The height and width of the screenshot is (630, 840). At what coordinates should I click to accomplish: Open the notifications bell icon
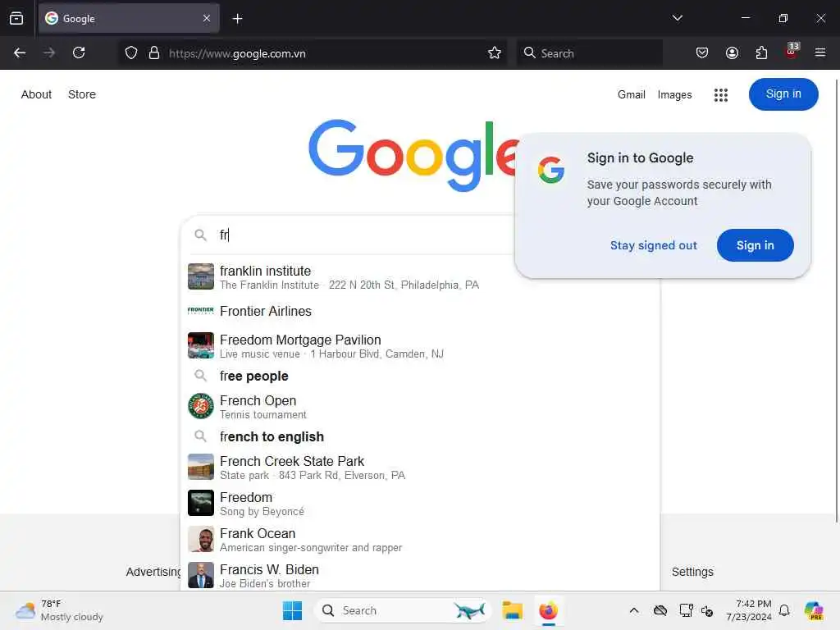[x=784, y=610]
